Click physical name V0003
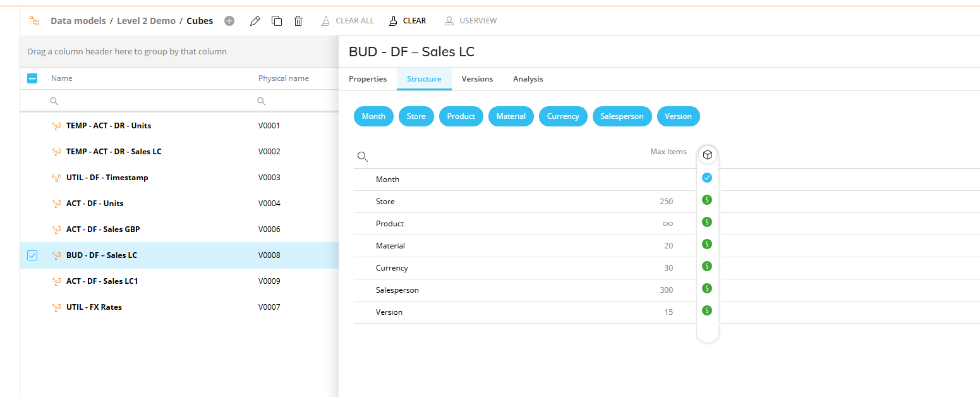 [x=269, y=178]
